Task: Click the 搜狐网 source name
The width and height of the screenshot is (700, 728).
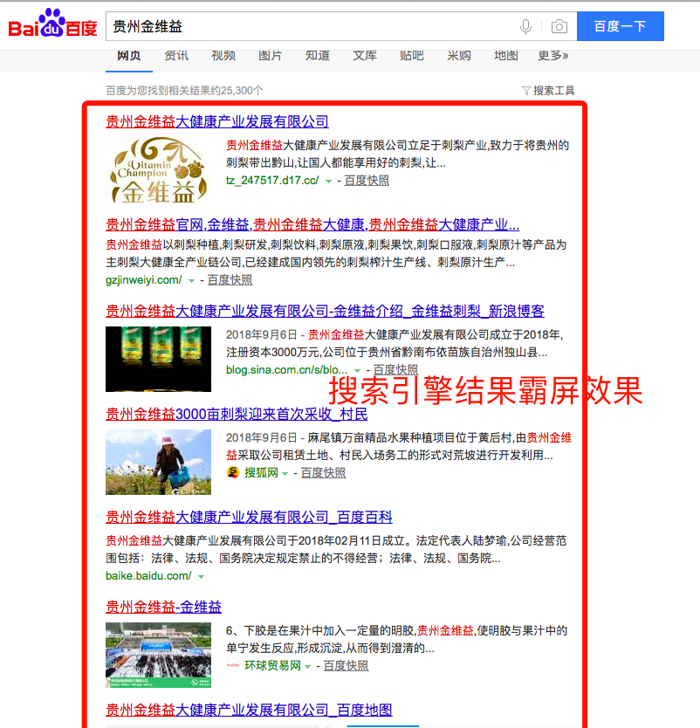Action: click(261, 472)
